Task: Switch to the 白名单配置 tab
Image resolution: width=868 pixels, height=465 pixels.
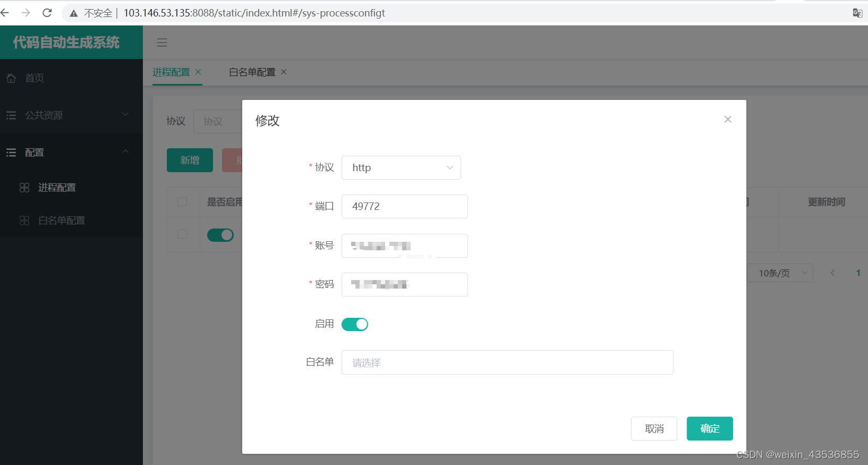Action: coord(252,72)
